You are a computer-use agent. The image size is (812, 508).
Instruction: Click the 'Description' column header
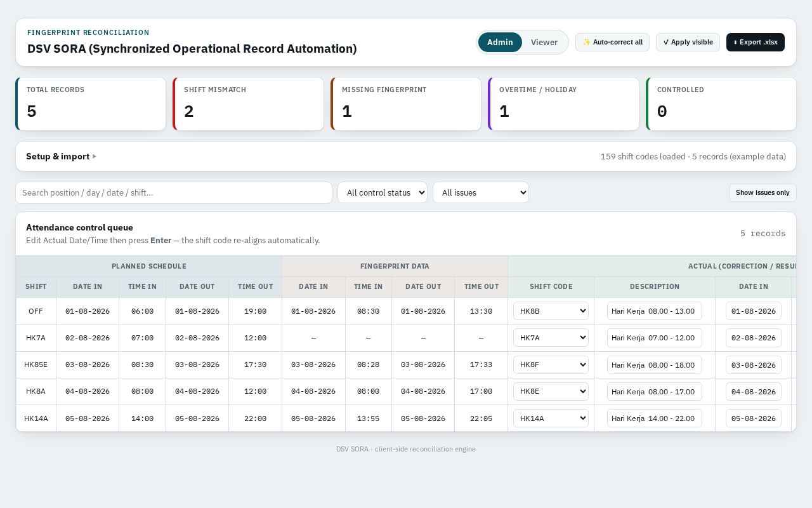tap(655, 287)
